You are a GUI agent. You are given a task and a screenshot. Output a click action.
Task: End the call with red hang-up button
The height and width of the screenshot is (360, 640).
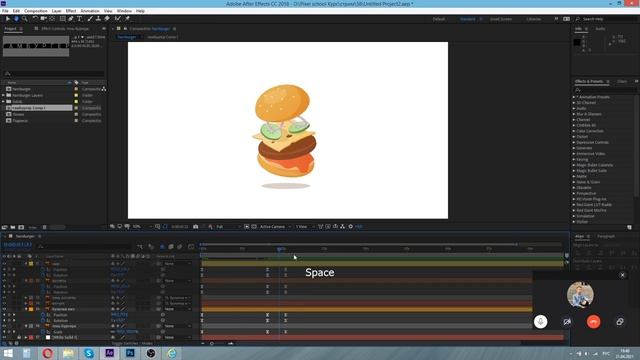[x=593, y=322]
